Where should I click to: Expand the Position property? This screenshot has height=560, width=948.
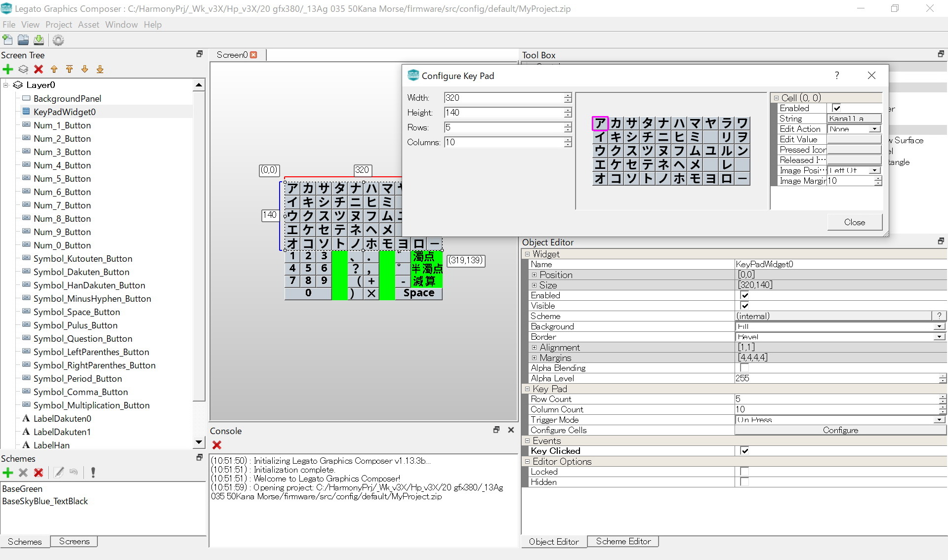coord(534,275)
